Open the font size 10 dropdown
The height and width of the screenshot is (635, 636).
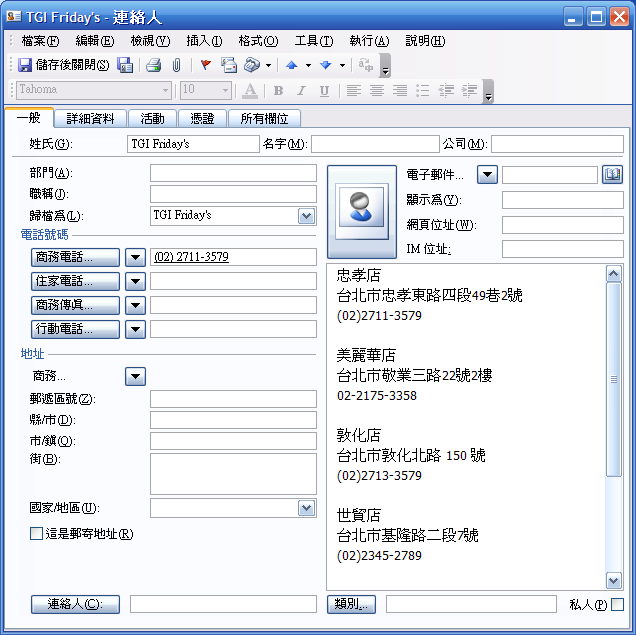point(226,90)
